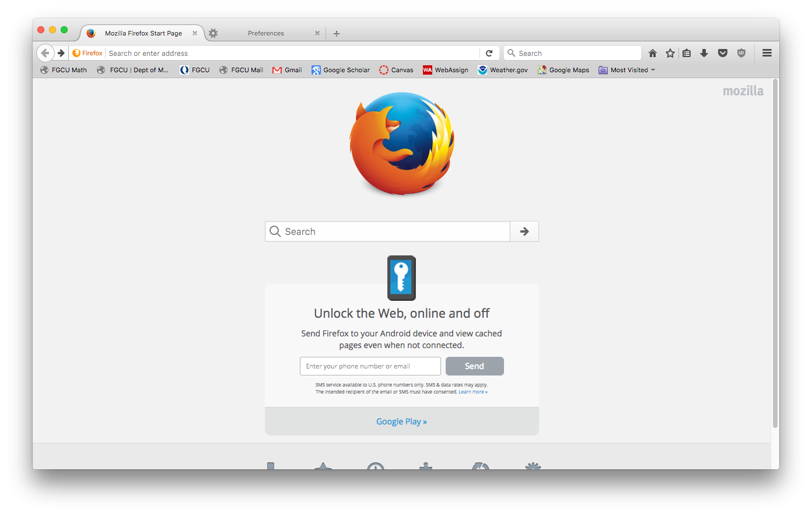
Task: Click the Home toolbar icon
Action: (x=653, y=53)
